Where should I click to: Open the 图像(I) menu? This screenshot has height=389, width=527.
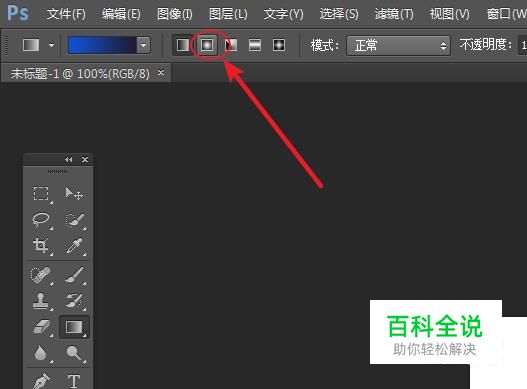pos(175,14)
